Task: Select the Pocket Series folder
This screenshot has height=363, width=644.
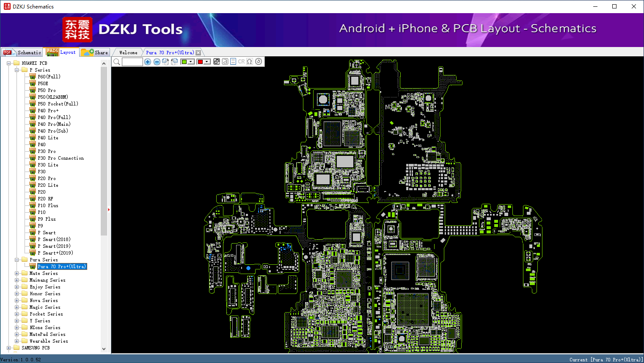Action: point(46,314)
